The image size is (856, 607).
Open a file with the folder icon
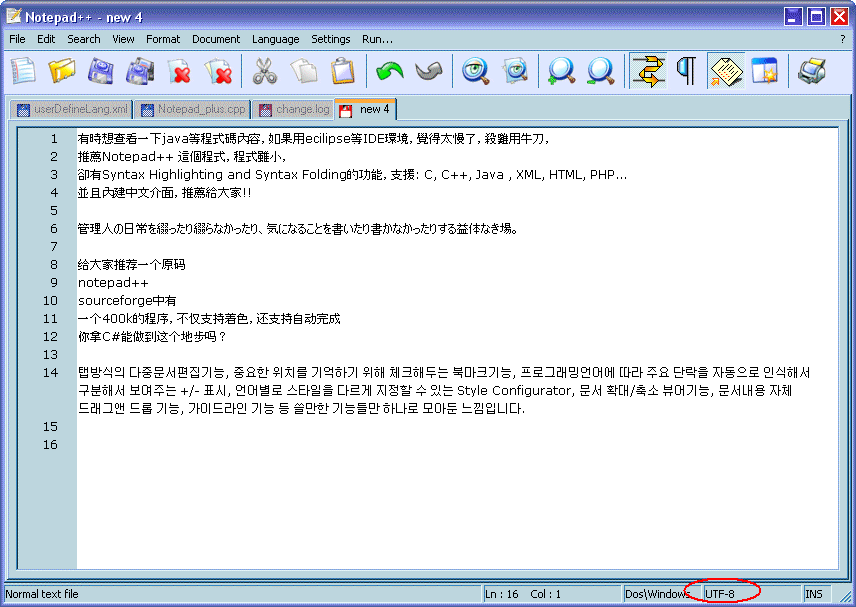tap(62, 71)
